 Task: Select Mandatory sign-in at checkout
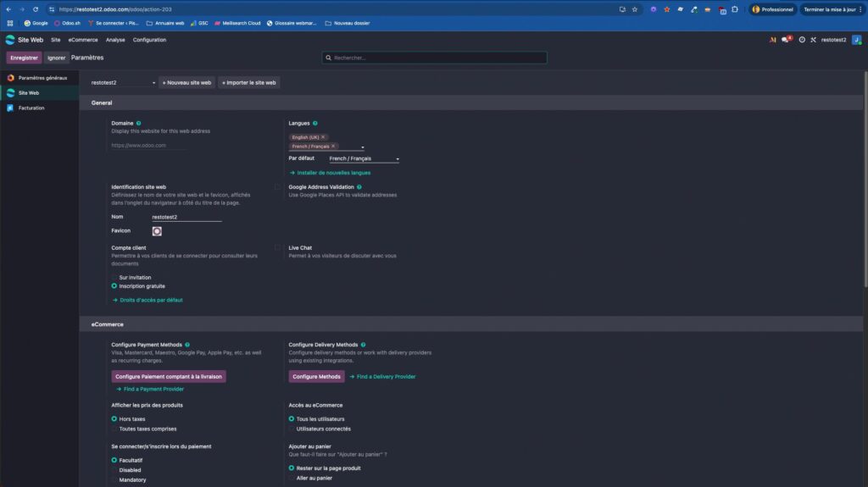[114, 480]
